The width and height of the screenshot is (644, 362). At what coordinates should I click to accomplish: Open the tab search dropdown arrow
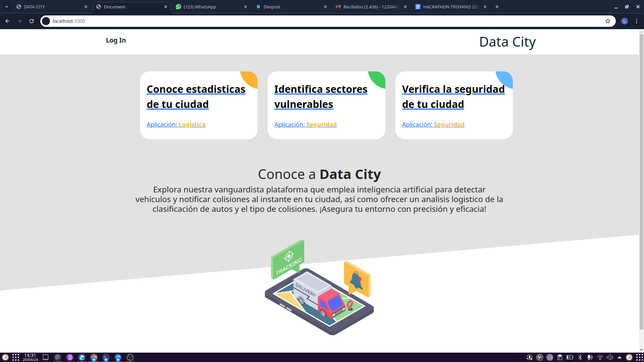7,7
